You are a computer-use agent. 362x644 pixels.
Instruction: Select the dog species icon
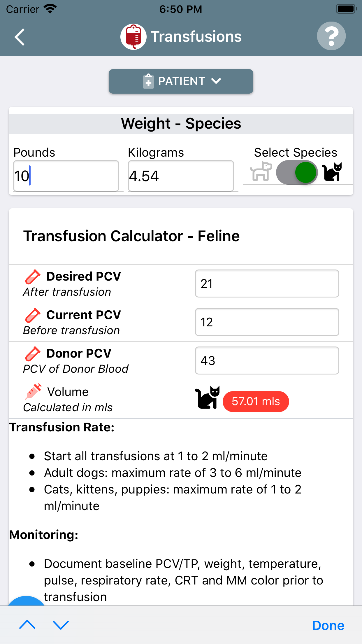[x=261, y=171]
